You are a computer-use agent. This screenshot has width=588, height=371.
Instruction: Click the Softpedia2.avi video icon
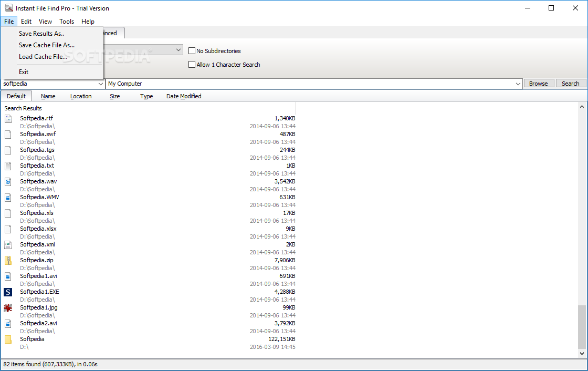tap(8, 324)
